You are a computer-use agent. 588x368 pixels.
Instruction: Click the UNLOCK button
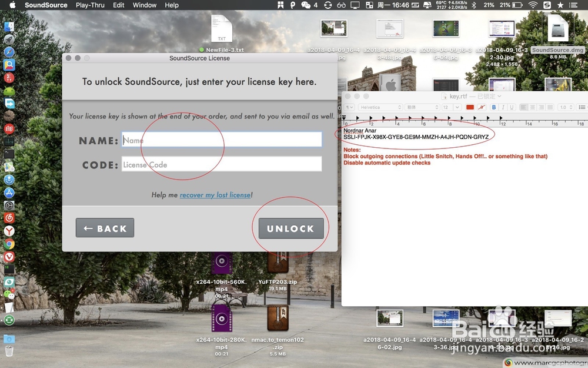pos(290,228)
